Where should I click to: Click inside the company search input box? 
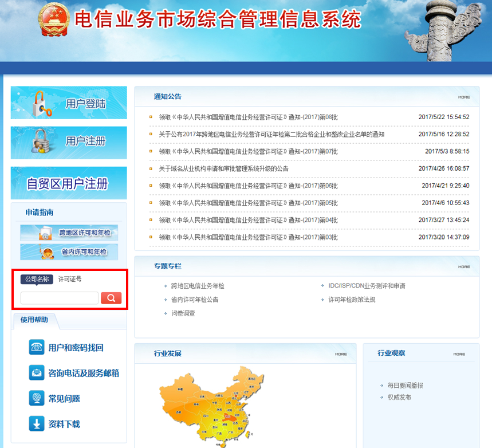tap(59, 298)
